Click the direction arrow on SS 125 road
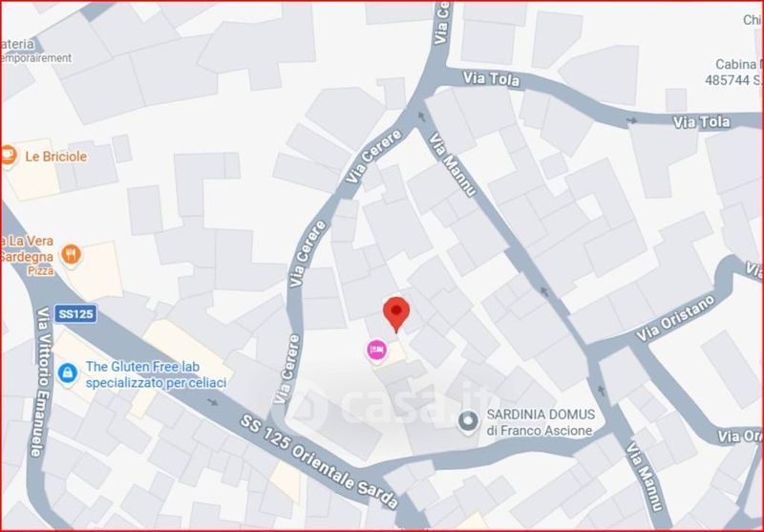764x532 pixels. point(213,402)
